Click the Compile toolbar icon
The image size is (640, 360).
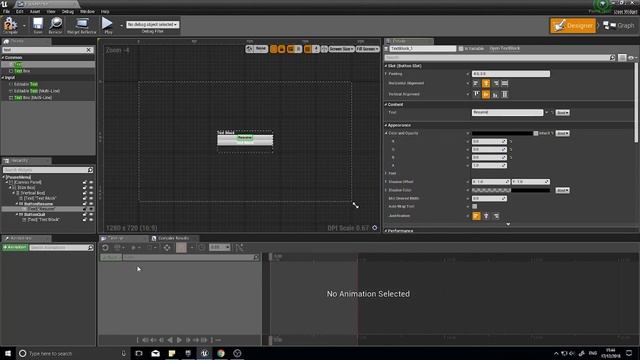pyautogui.click(x=11, y=25)
